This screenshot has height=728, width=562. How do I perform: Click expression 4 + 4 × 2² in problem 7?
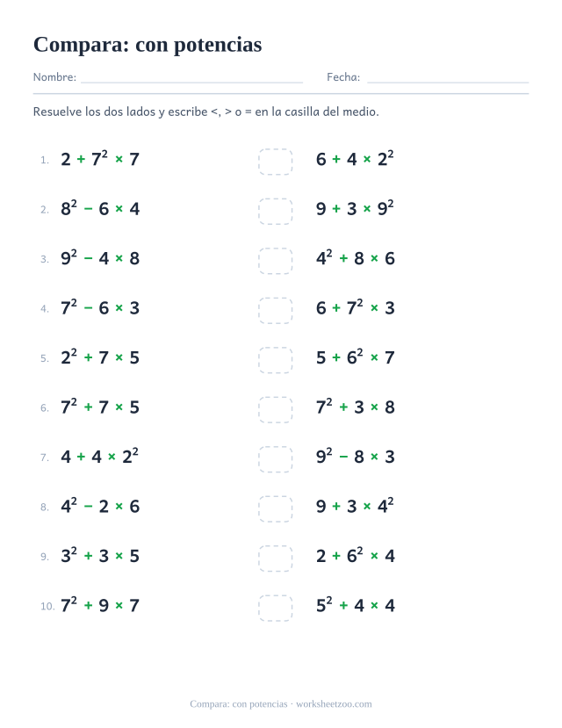tap(100, 456)
